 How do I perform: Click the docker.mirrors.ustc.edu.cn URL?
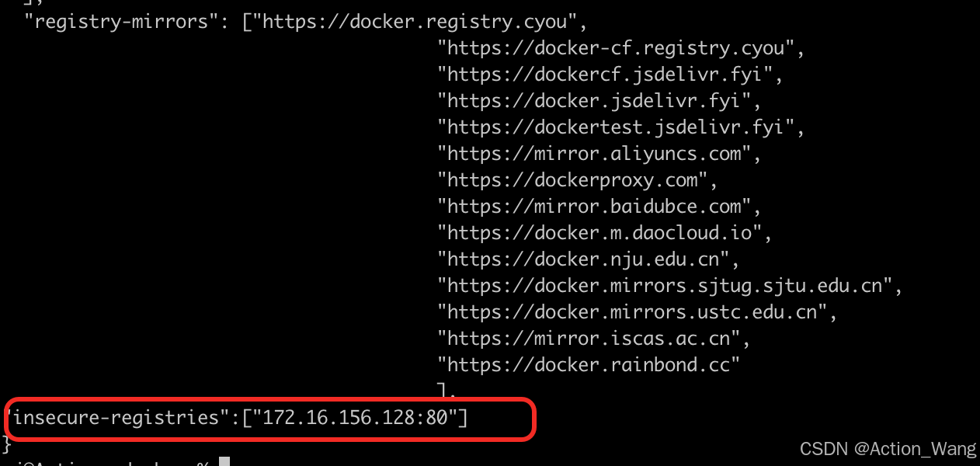click(633, 311)
